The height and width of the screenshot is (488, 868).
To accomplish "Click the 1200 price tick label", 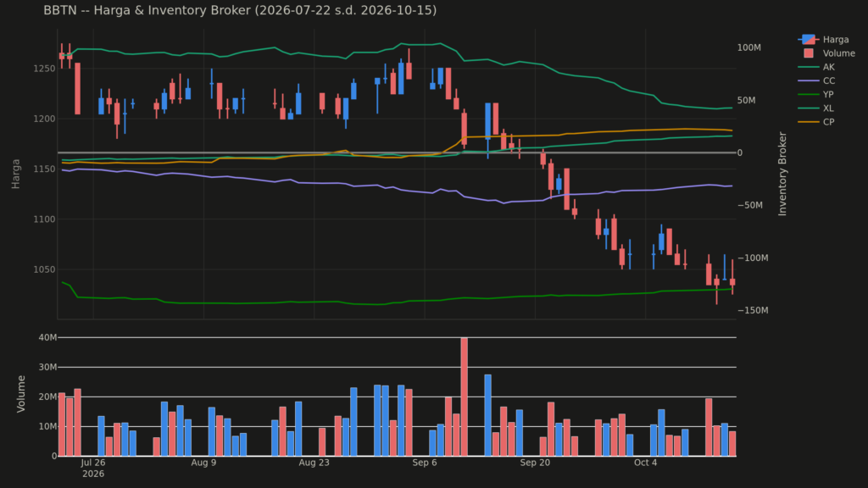I will pyautogui.click(x=44, y=119).
